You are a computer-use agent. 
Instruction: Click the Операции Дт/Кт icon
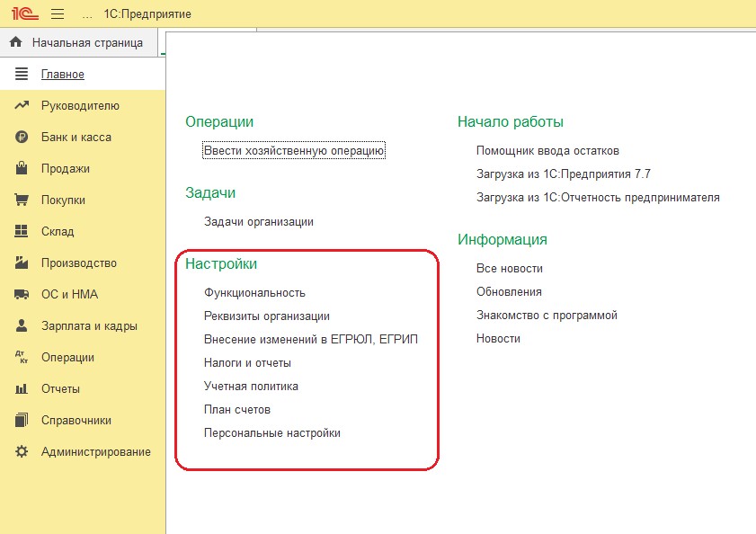(x=22, y=357)
